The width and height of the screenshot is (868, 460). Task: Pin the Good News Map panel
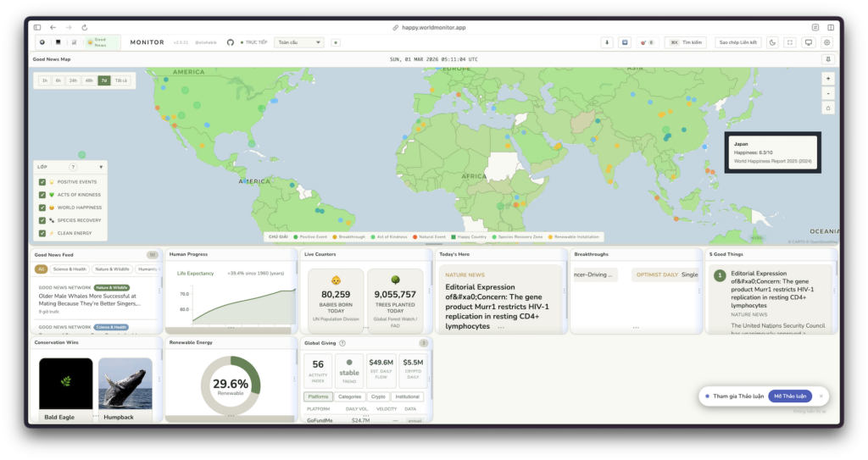827,59
